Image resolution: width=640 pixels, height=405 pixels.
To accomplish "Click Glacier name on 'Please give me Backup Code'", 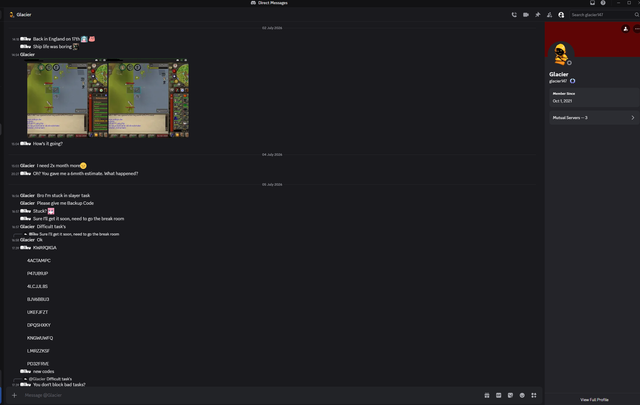I will pos(27,203).
